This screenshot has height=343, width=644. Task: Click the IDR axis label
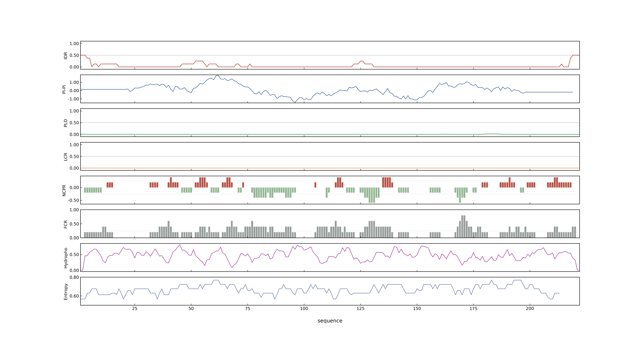coord(66,55)
